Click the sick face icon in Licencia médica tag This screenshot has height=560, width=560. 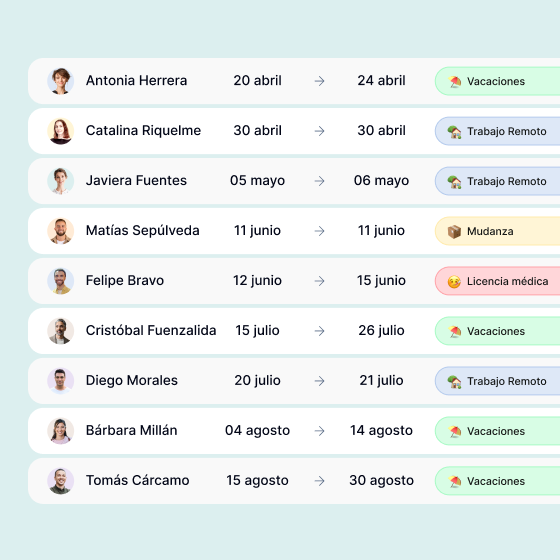(x=455, y=281)
